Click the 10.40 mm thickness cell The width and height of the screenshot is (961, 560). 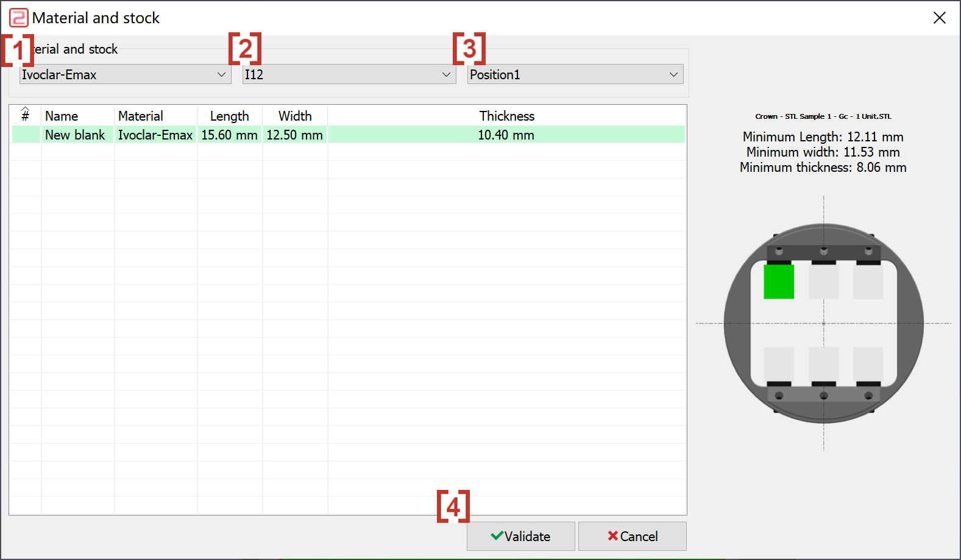tap(506, 135)
